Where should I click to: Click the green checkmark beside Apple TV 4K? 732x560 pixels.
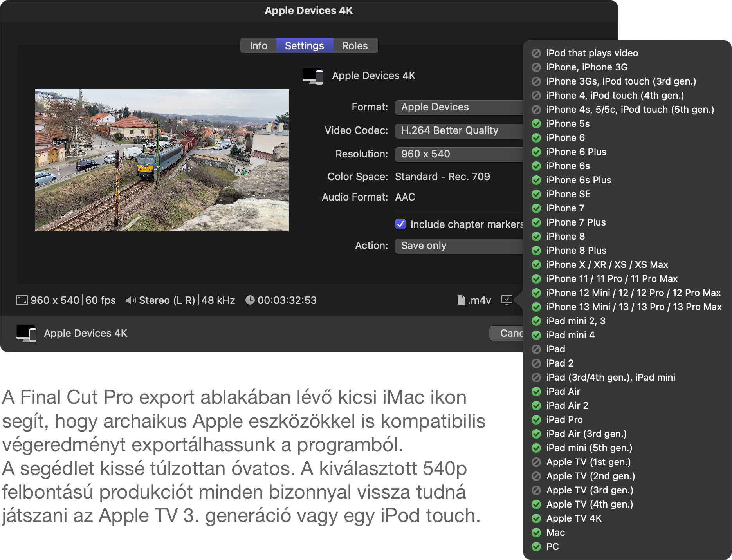[536, 518]
